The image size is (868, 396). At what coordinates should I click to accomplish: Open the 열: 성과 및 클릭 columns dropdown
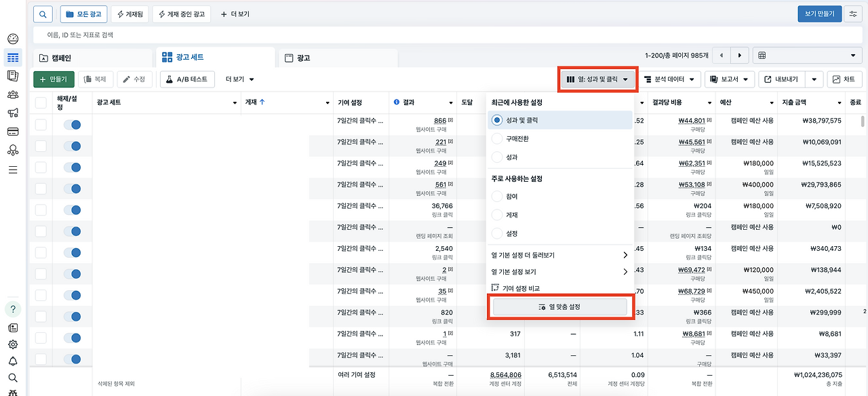[597, 79]
